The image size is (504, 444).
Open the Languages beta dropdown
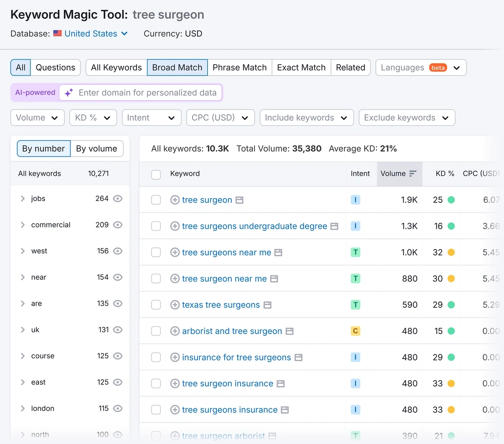point(421,68)
